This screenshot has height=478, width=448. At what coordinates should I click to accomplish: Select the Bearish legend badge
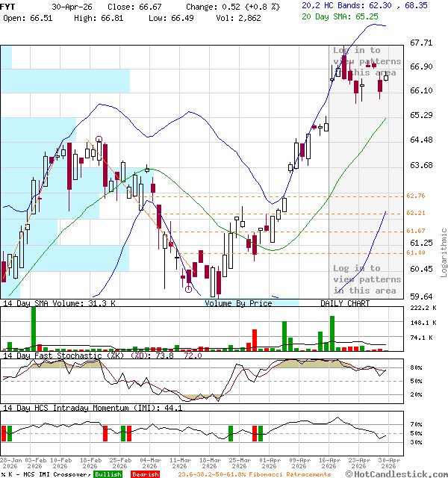pos(146,474)
